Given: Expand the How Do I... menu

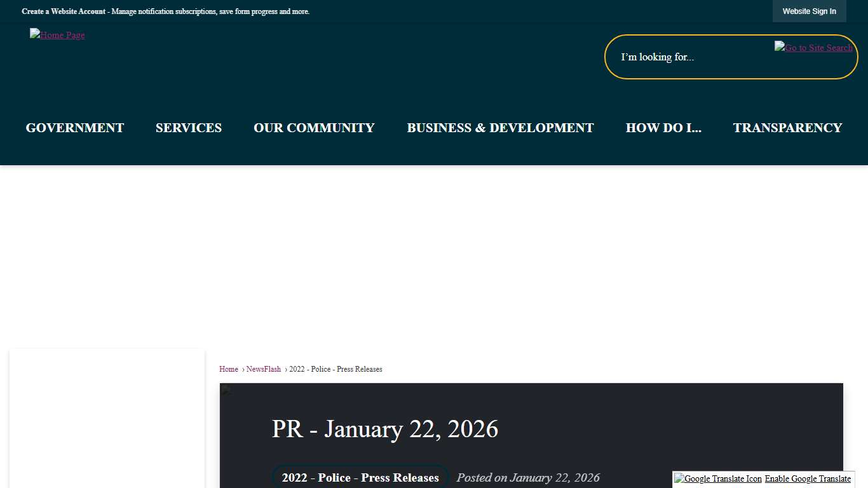Looking at the screenshot, I should (x=663, y=128).
